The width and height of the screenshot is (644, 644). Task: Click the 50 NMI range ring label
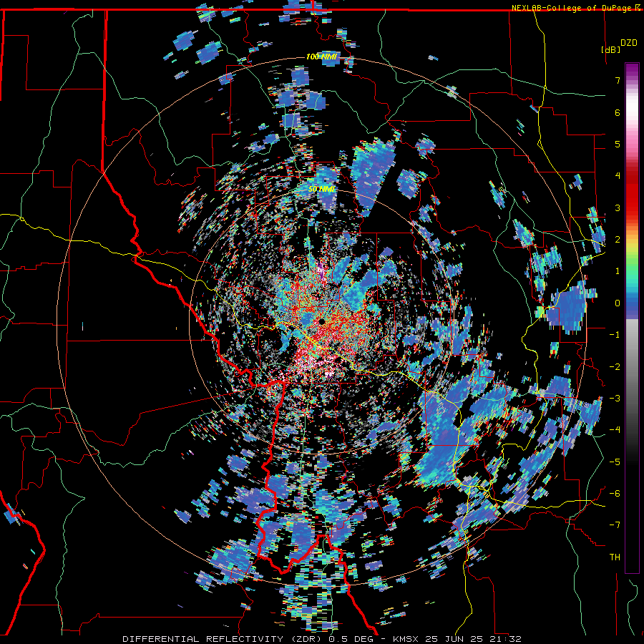(321, 190)
